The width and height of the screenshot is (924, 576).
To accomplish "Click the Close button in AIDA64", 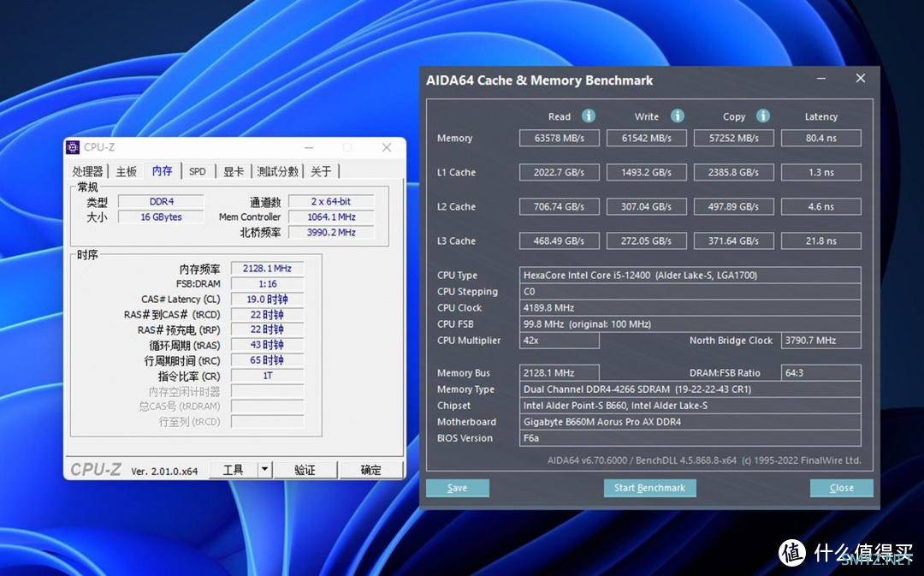I will point(842,488).
